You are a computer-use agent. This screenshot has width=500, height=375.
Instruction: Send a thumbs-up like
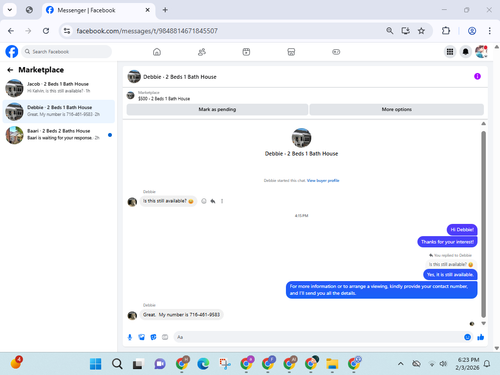[480, 337]
